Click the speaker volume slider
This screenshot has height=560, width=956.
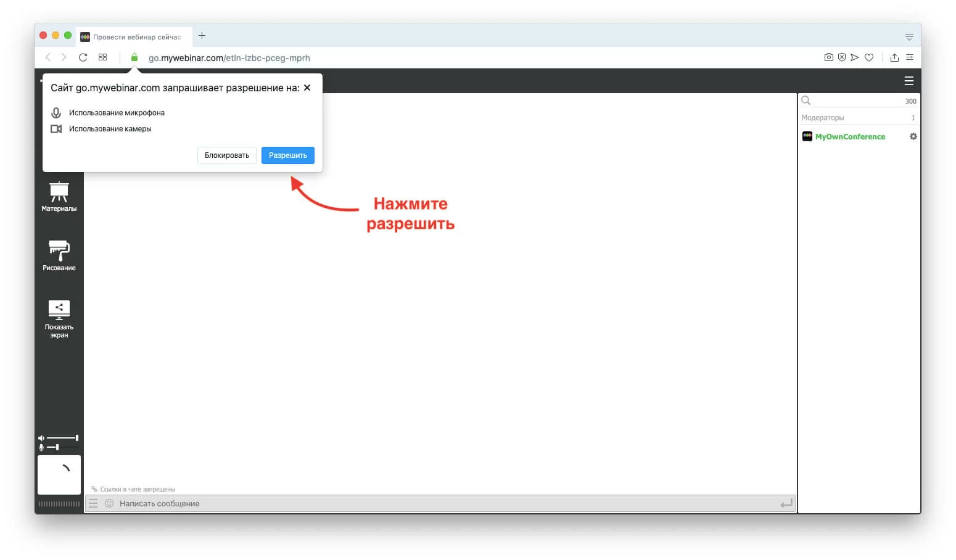(62, 438)
